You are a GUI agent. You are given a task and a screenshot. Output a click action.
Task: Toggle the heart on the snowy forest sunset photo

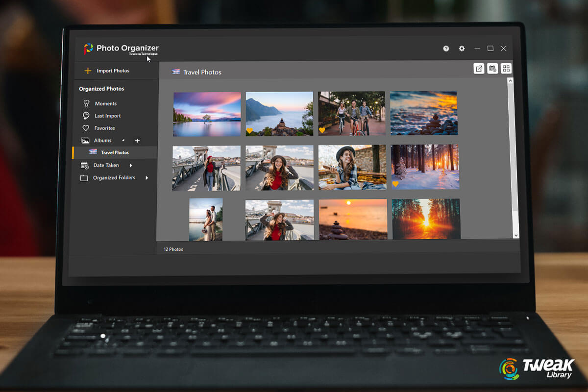[395, 184]
